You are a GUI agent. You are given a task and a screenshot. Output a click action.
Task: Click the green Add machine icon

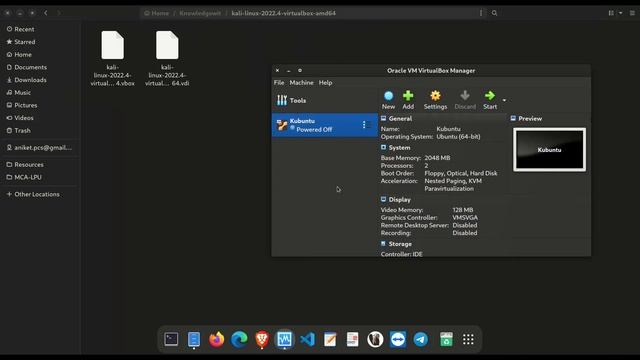[408, 96]
